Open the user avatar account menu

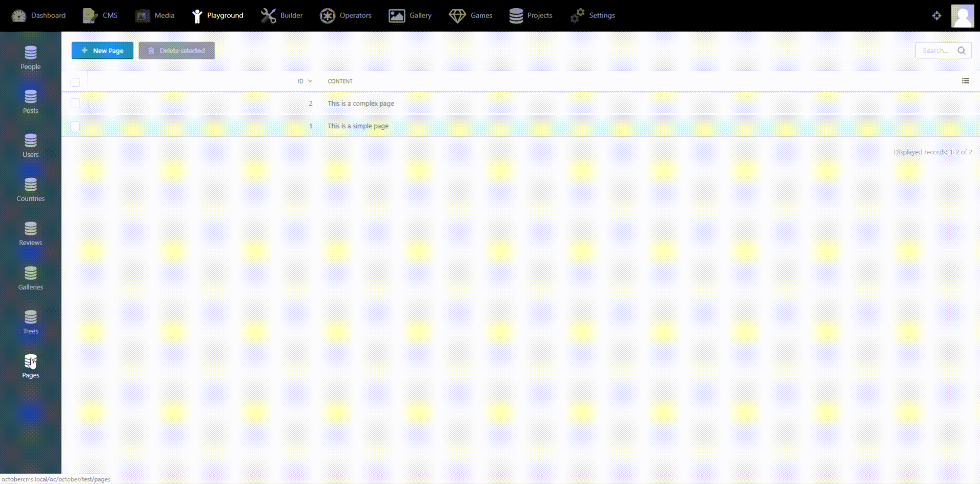click(963, 16)
